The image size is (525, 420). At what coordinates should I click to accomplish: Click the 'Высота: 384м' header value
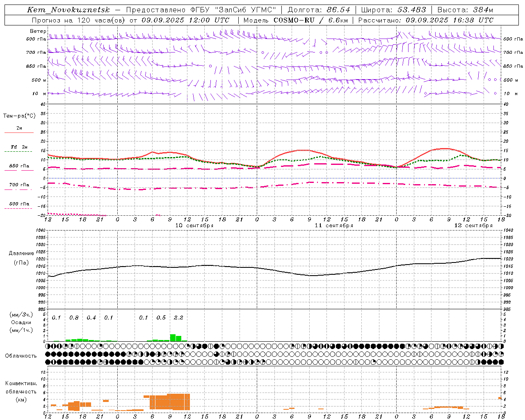(465, 10)
